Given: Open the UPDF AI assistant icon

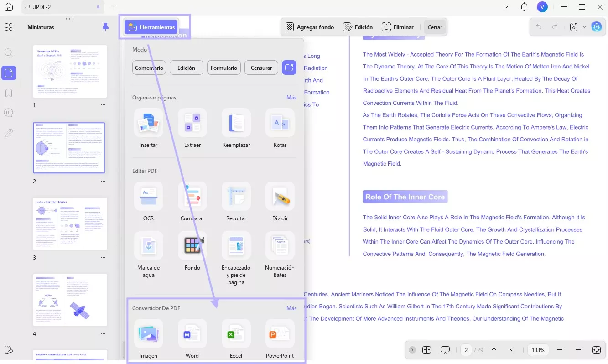Looking at the screenshot, I should click(596, 27).
